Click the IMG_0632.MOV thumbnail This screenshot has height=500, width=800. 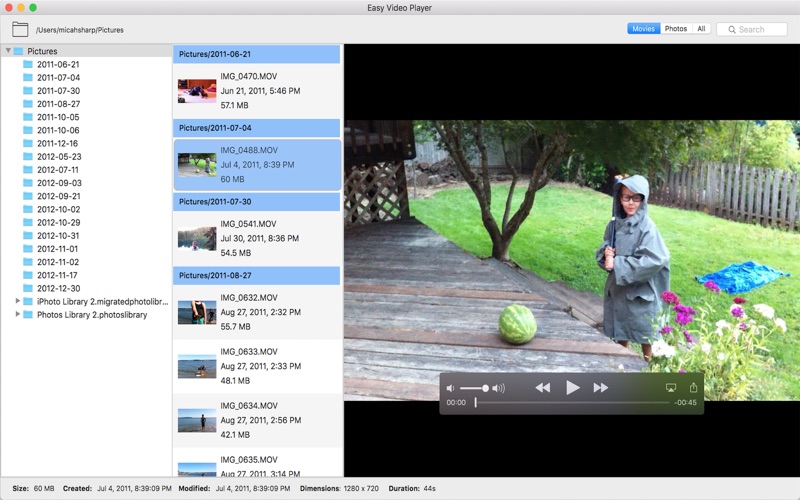[x=197, y=312]
